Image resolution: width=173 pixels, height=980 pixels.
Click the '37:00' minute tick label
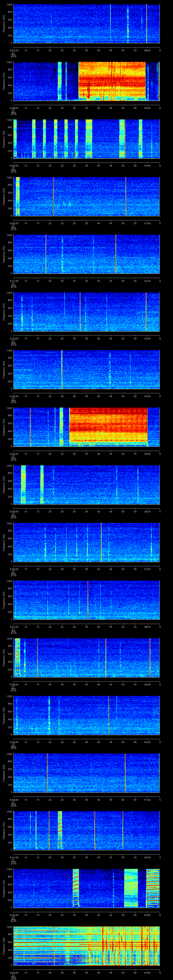click(147, 569)
